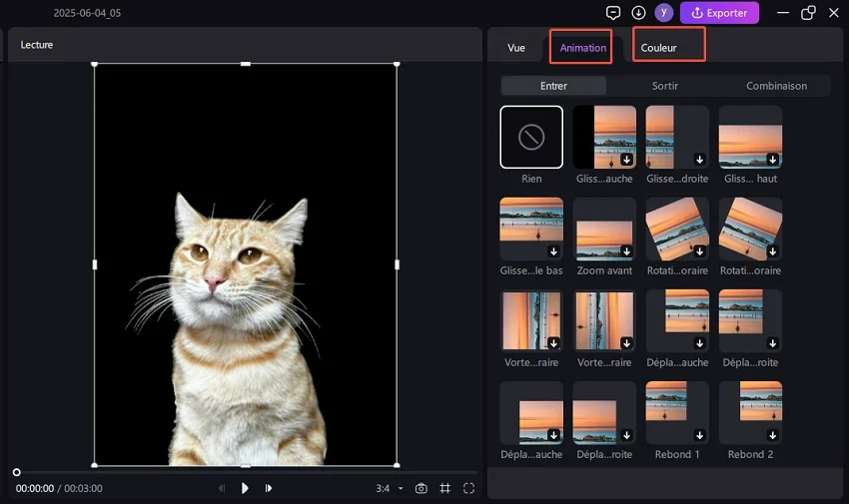Open the downloads icon in title bar
This screenshot has width=849, height=504.
639,13
